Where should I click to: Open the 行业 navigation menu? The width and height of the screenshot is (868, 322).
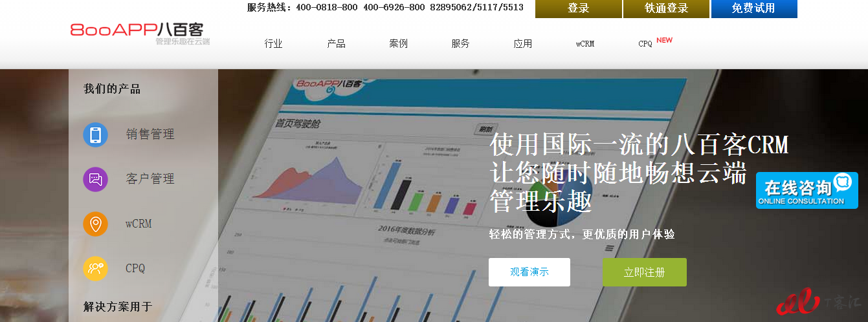[274, 44]
